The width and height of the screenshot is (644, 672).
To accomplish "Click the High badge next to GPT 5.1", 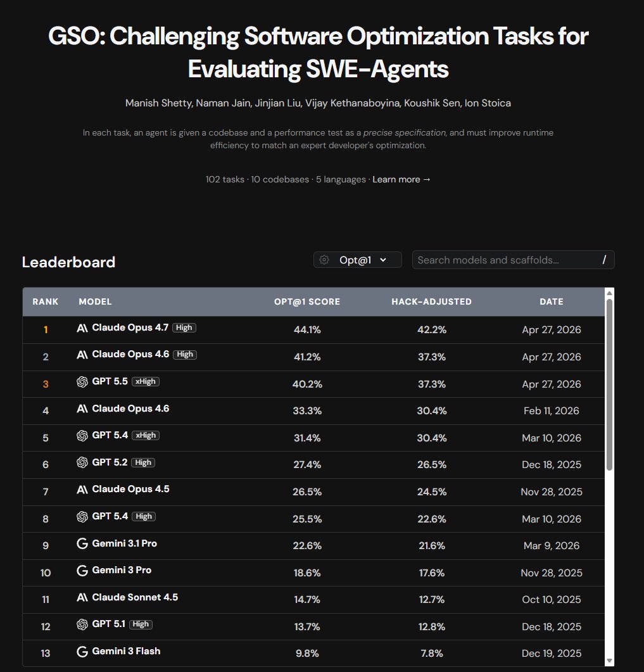I will (141, 624).
